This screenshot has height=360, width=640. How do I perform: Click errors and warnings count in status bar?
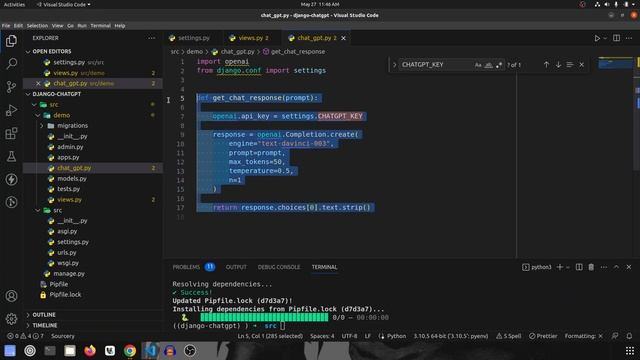24,336
